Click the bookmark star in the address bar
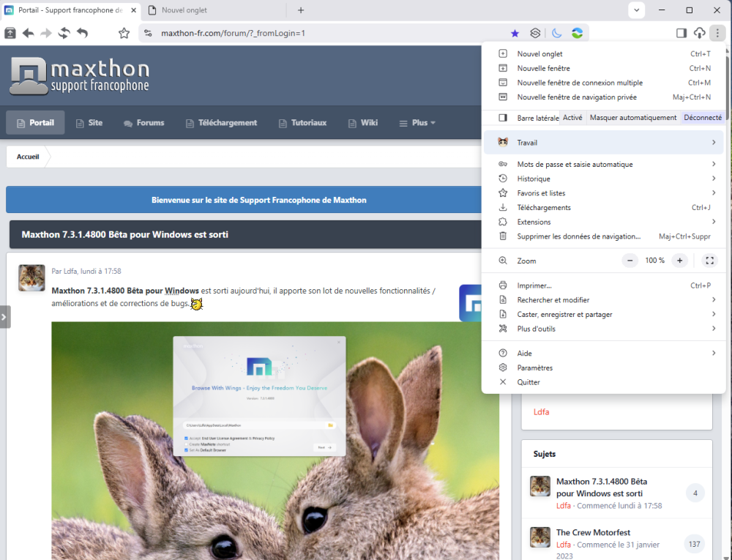The height and width of the screenshot is (560, 732). point(515,33)
